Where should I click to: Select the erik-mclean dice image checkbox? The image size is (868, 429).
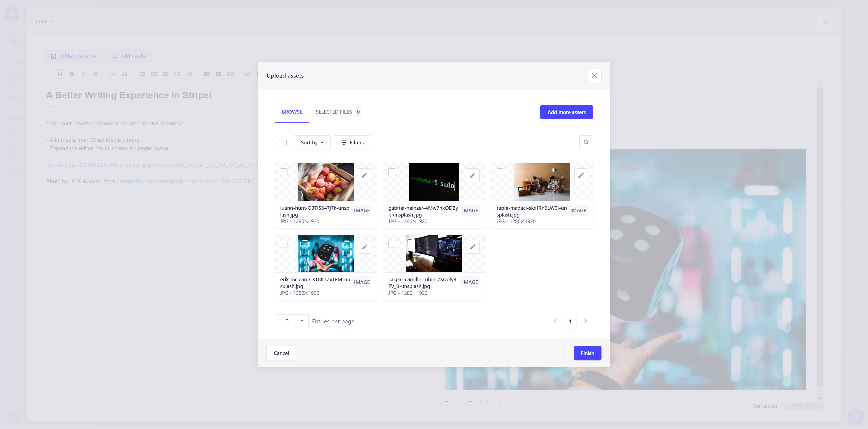point(284,244)
